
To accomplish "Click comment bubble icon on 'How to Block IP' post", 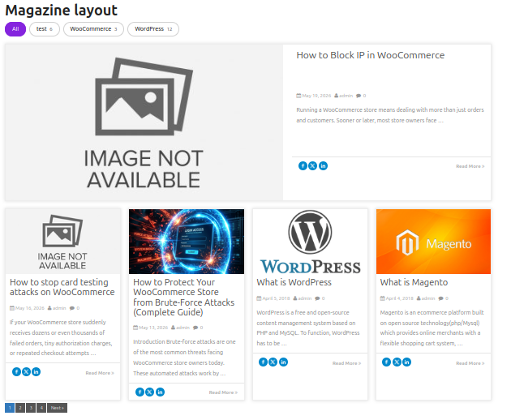I will pyautogui.click(x=359, y=96).
